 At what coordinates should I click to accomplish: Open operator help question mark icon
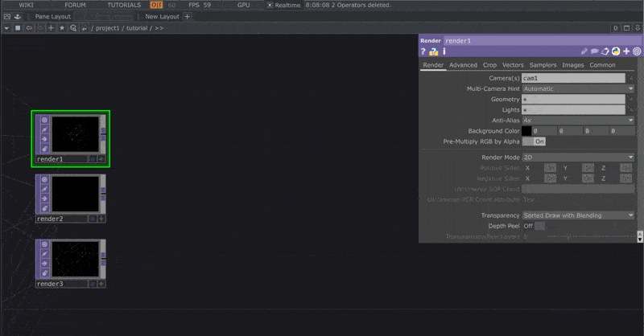click(423, 51)
